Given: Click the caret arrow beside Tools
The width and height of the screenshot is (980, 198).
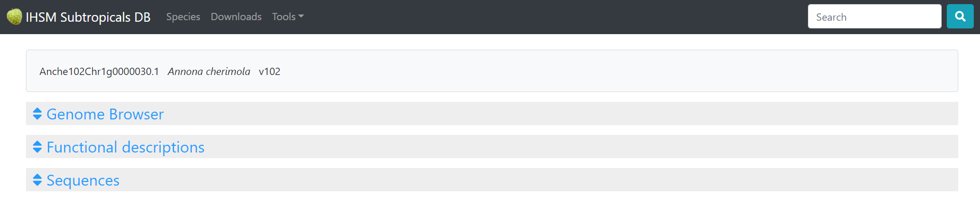Looking at the screenshot, I should (301, 17).
